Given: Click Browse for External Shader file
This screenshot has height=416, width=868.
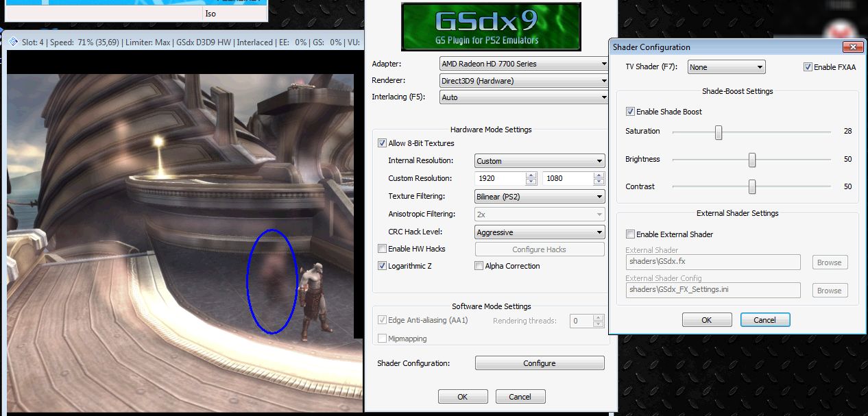Looking at the screenshot, I should pos(830,262).
